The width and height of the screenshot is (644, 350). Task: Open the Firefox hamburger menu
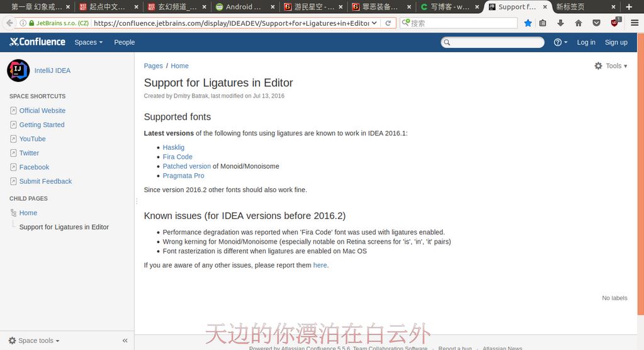635,23
